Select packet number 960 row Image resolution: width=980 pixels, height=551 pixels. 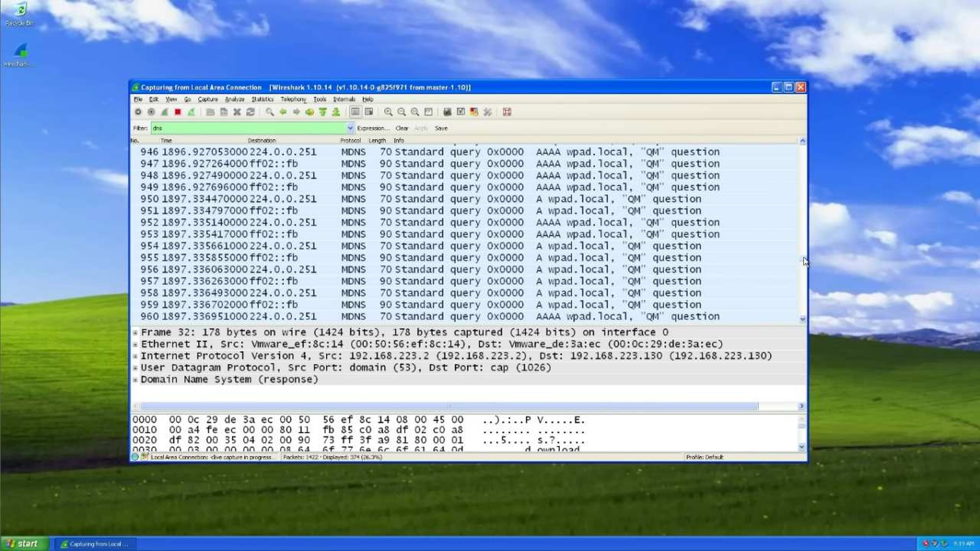464,316
